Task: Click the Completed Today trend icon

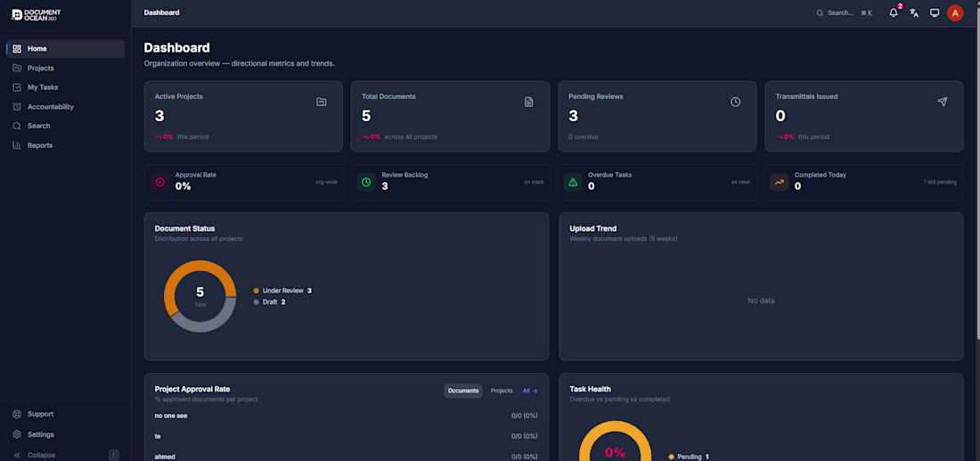Action: tap(780, 182)
